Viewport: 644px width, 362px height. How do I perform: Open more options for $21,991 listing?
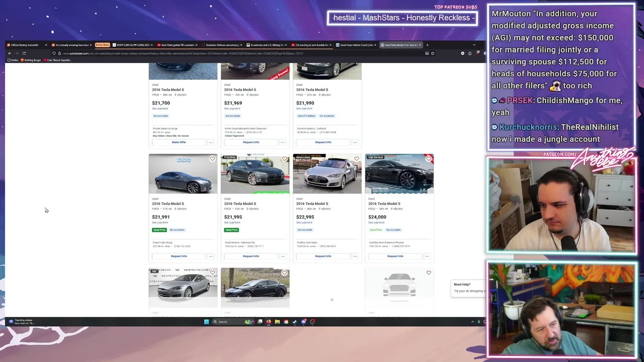tap(211, 256)
